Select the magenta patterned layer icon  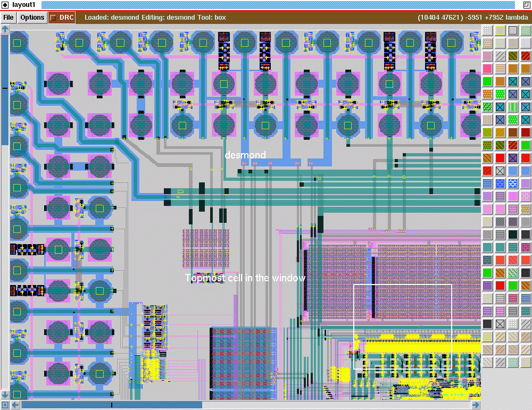pyautogui.click(x=526, y=247)
